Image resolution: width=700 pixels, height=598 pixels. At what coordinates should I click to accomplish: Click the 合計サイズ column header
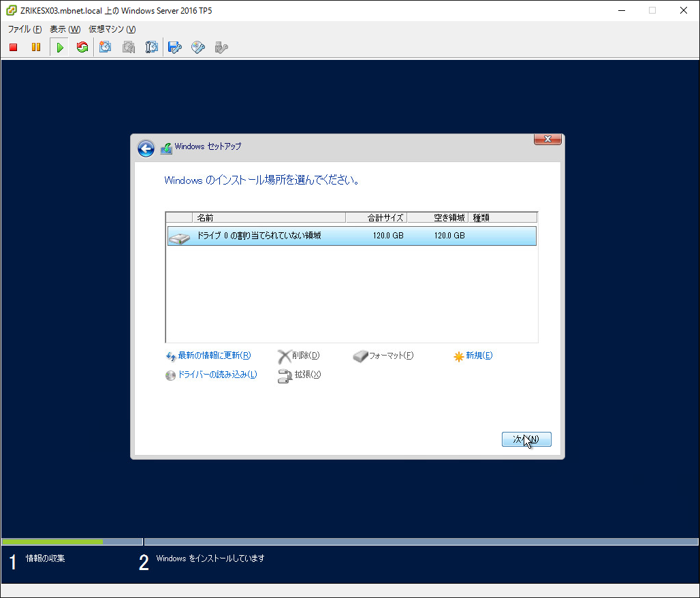click(376, 218)
